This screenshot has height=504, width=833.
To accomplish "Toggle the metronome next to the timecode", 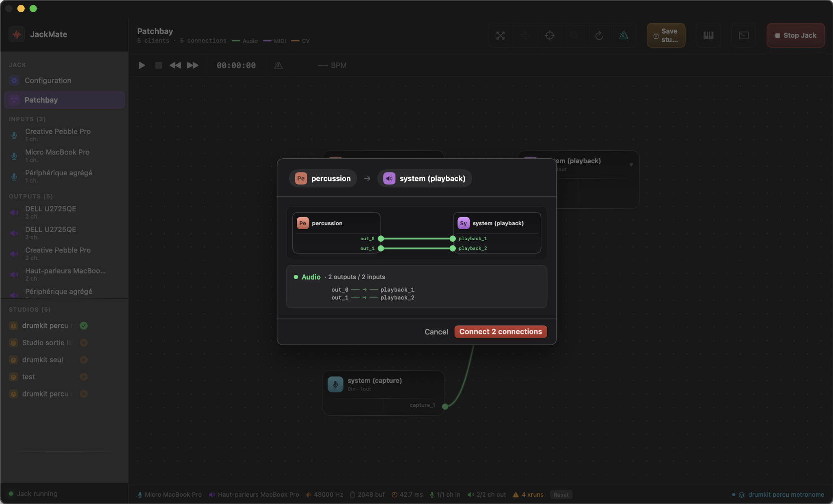I will click(x=278, y=65).
